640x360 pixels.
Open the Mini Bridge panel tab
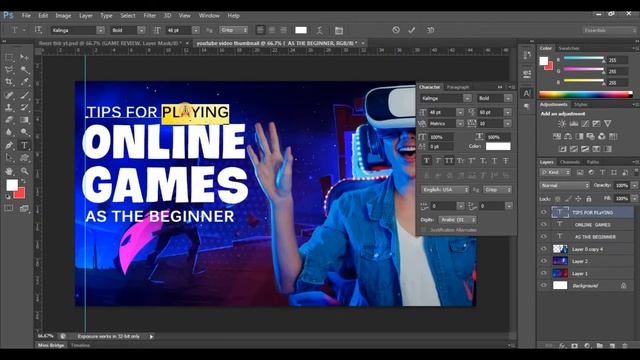click(51, 345)
